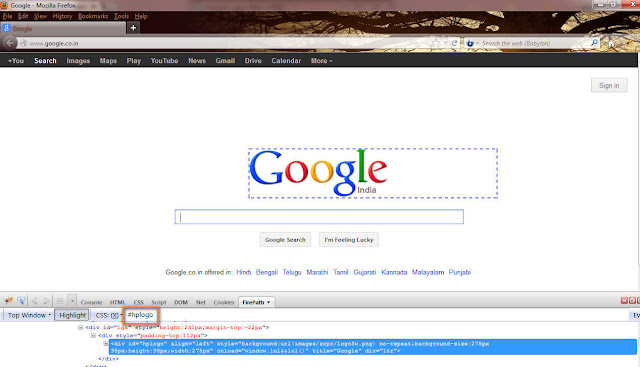Switch Google language to Hindi
This screenshot has width=640, height=367.
pos(243,272)
